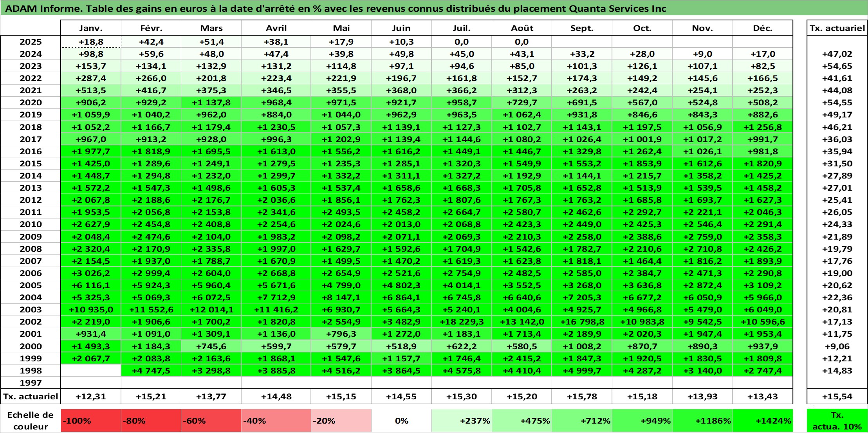Click actuarial rate +9,06 for 2000
This screenshot has height=433, width=868.
coord(837,346)
